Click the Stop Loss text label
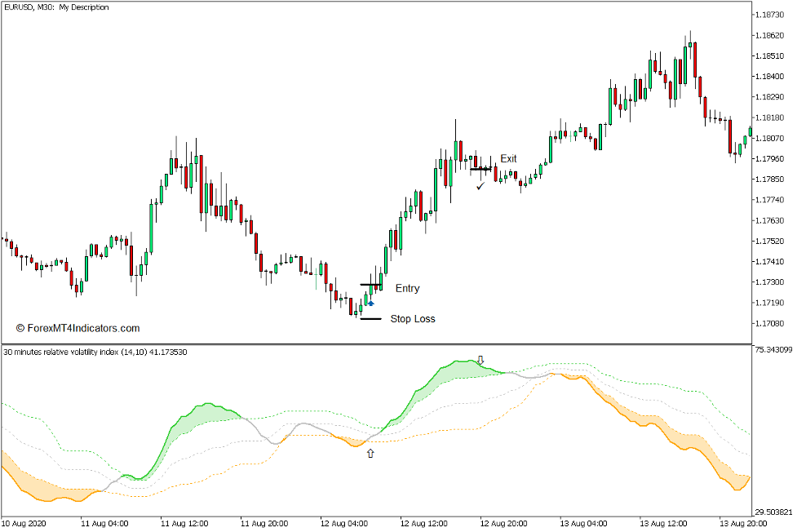This screenshot has height=532, width=797. (x=413, y=319)
